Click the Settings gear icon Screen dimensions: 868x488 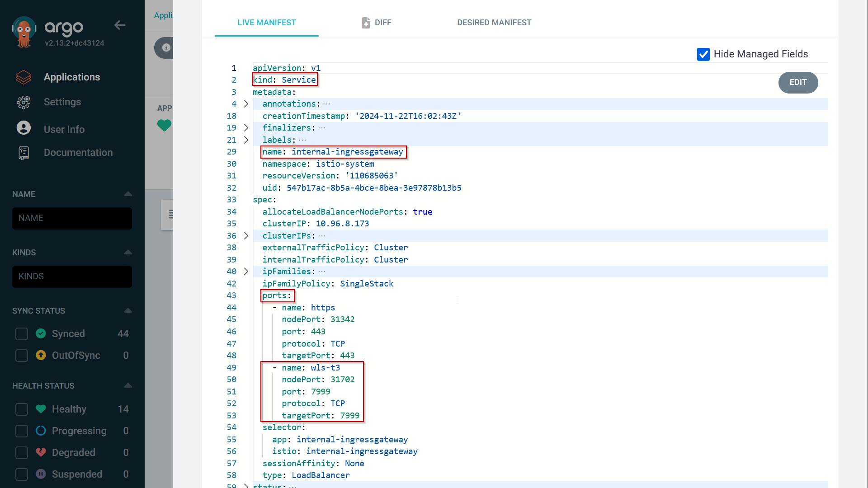[24, 102]
